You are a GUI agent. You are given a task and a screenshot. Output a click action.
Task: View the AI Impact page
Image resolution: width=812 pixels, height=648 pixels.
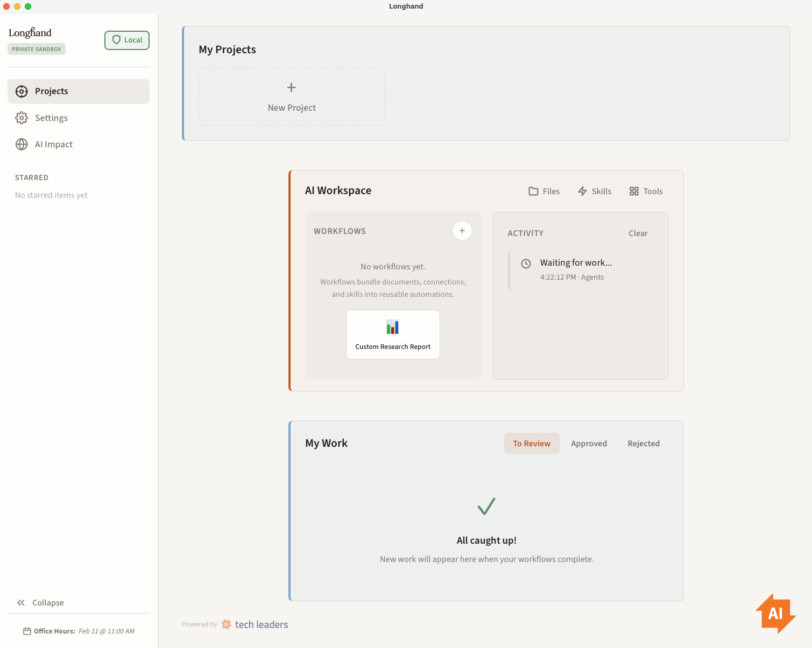[x=54, y=144]
